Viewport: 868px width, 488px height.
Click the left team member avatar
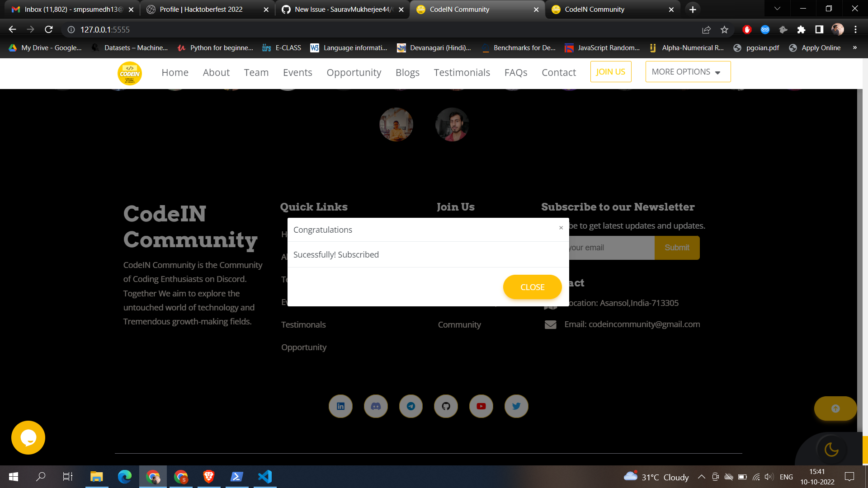[396, 124]
